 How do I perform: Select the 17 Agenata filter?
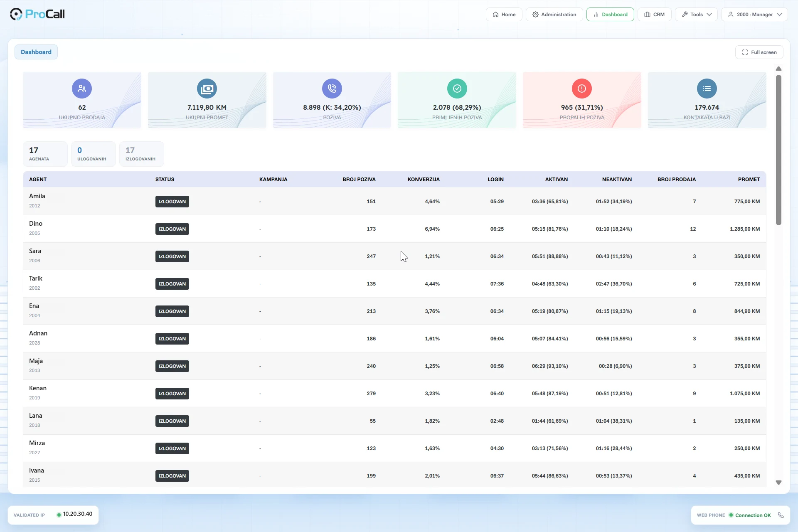pos(45,154)
